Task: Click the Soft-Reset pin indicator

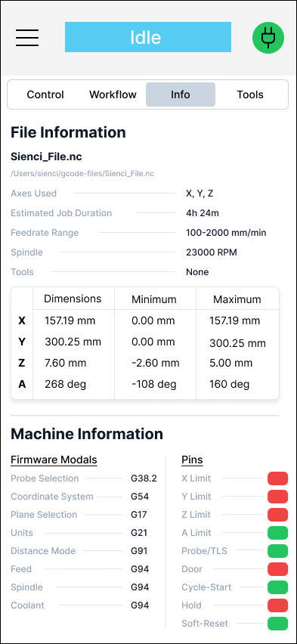Action: [x=277, y=623]
